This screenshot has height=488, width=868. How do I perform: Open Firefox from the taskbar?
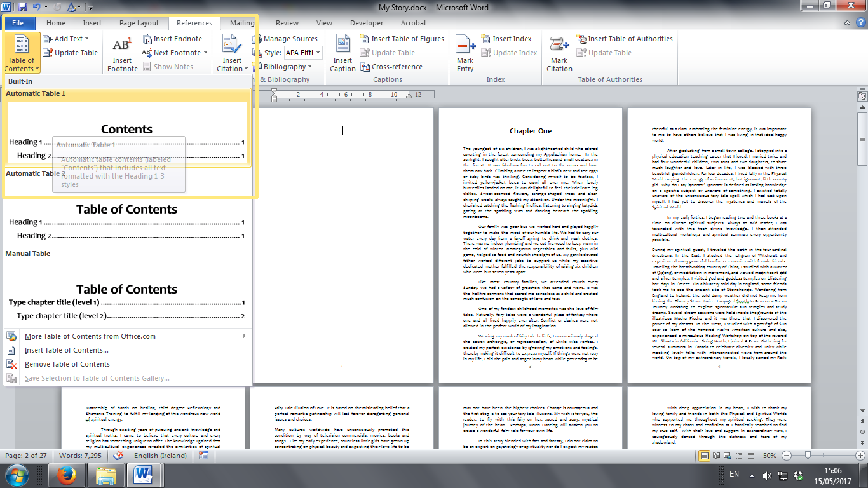coord(66,475)
